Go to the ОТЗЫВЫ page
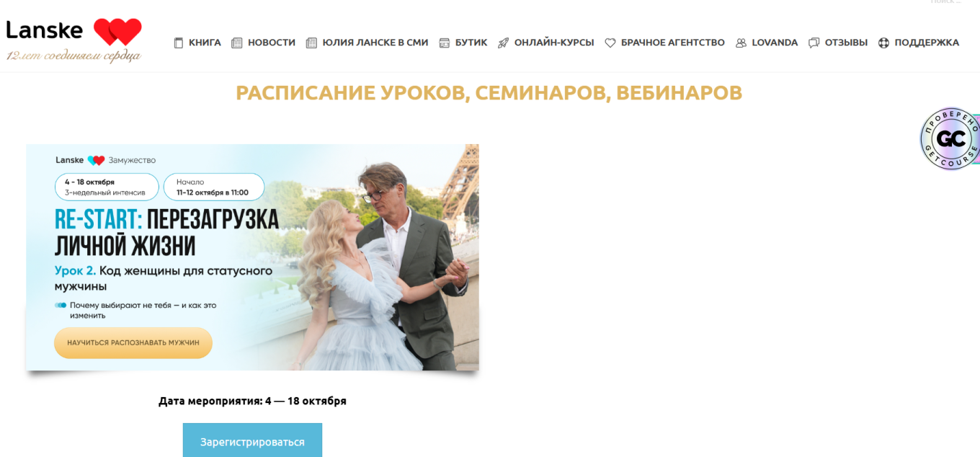This screenshot has height=457, width=980. point(846,43)
